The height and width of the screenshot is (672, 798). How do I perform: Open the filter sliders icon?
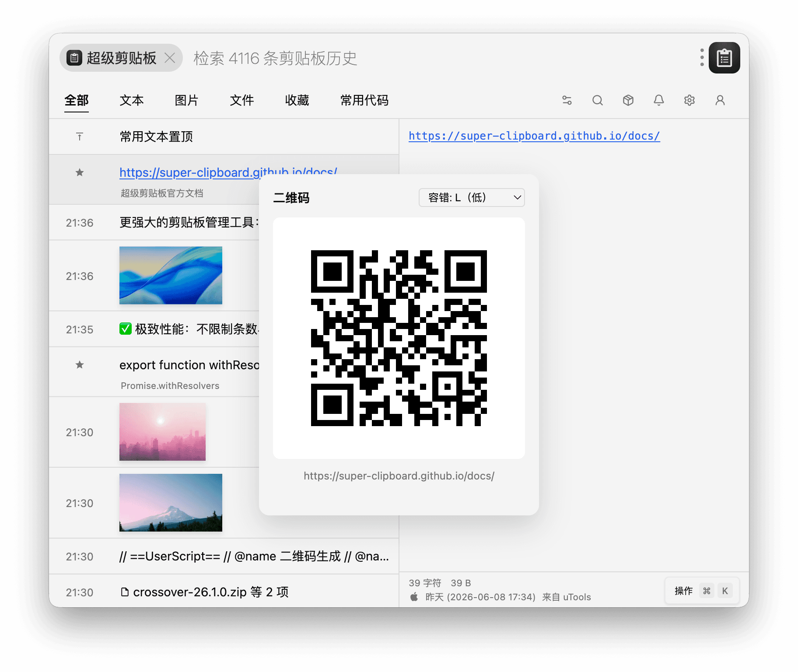tap(567, 100)
